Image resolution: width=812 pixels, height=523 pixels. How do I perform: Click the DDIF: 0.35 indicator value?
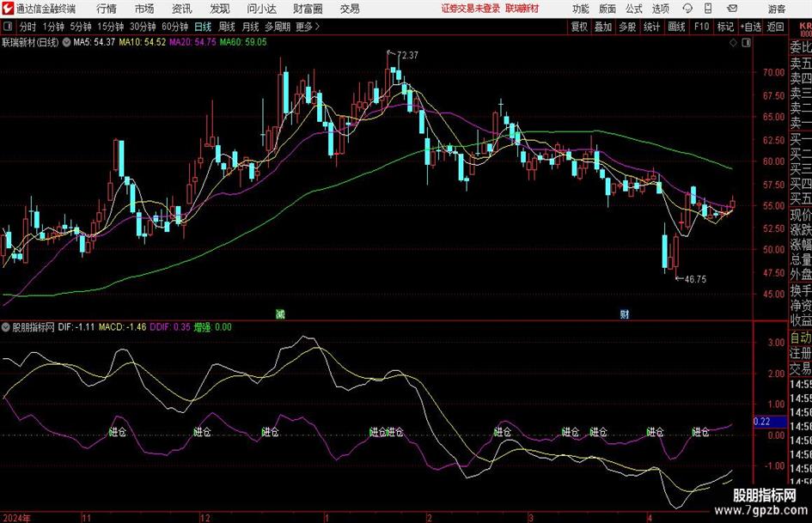point(170,327)
